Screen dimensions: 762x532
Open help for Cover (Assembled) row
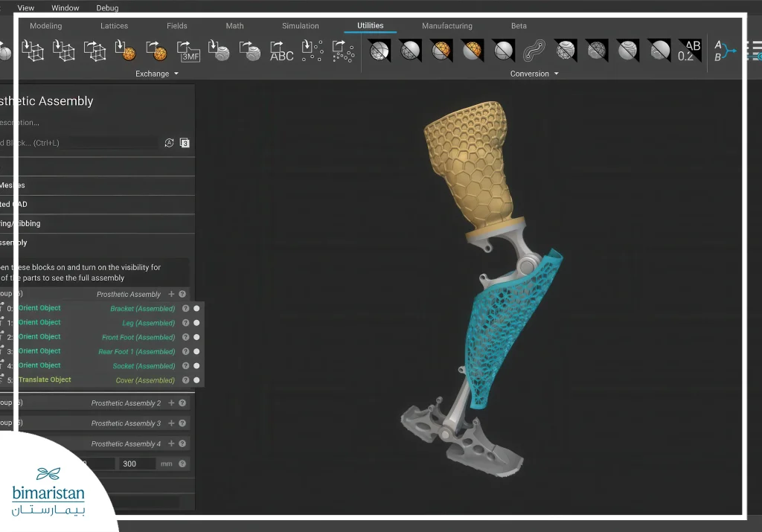[x=185, y=380]
